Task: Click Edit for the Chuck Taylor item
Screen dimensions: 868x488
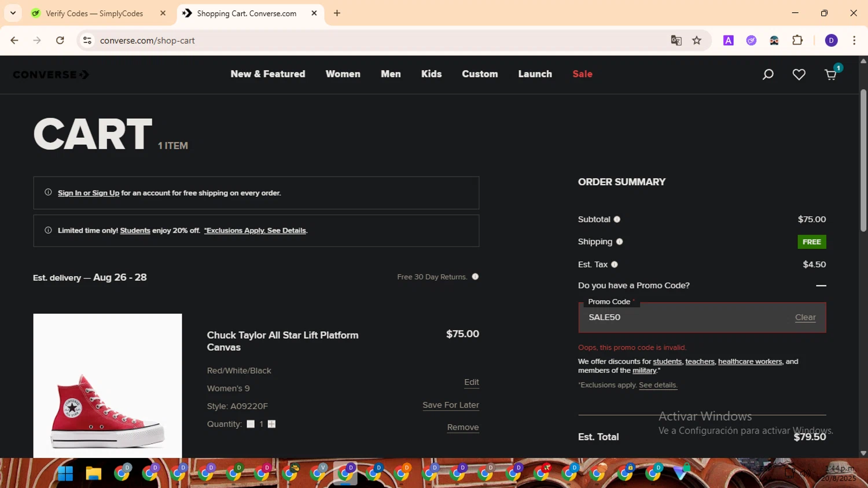Action: coord(472,383)
